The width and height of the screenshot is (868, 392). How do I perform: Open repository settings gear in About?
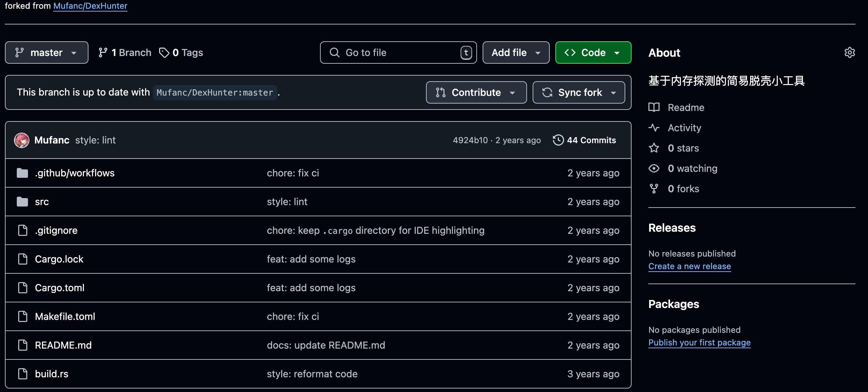coord(849,52)
